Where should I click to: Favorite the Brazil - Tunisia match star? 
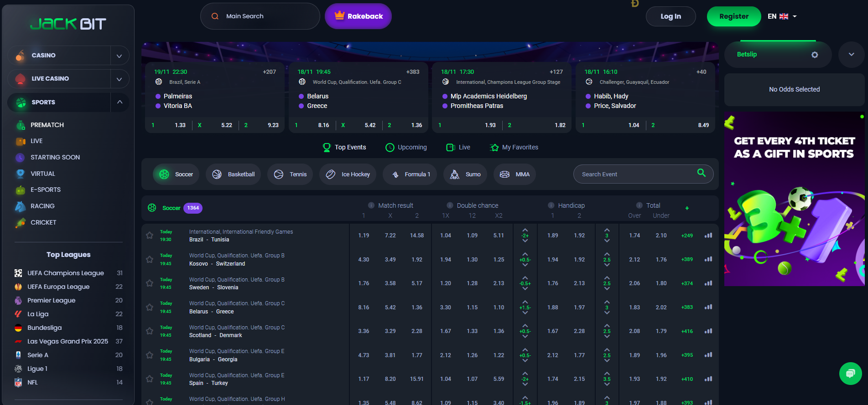(149, 236)
